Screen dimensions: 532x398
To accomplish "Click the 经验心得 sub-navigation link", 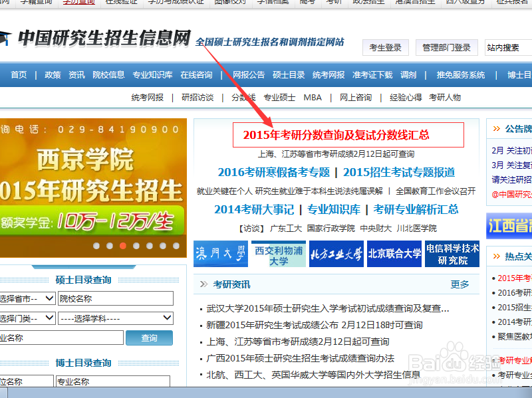I will point(406,98).
